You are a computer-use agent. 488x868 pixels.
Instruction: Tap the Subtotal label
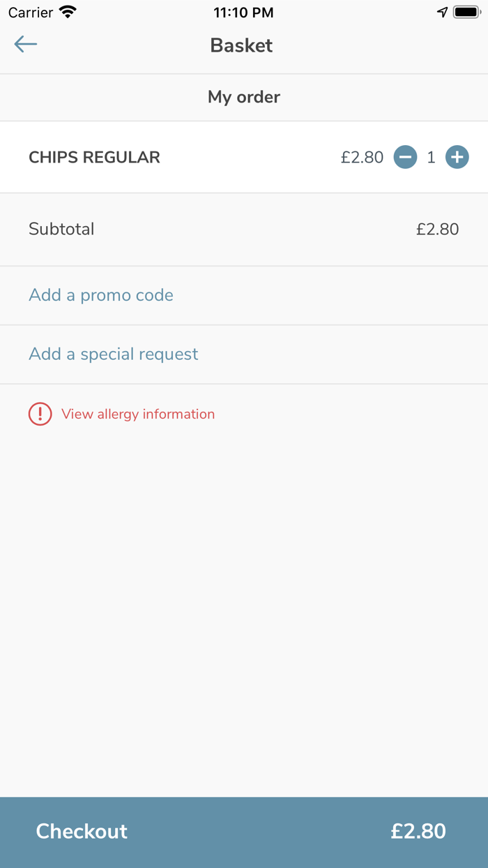[61, 229]
